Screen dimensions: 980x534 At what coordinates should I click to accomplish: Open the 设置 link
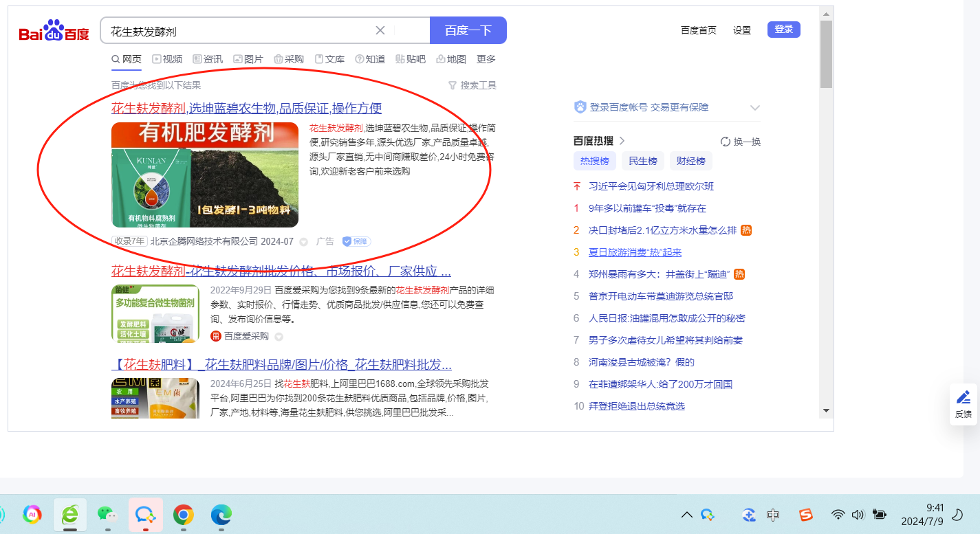(742, 30)
